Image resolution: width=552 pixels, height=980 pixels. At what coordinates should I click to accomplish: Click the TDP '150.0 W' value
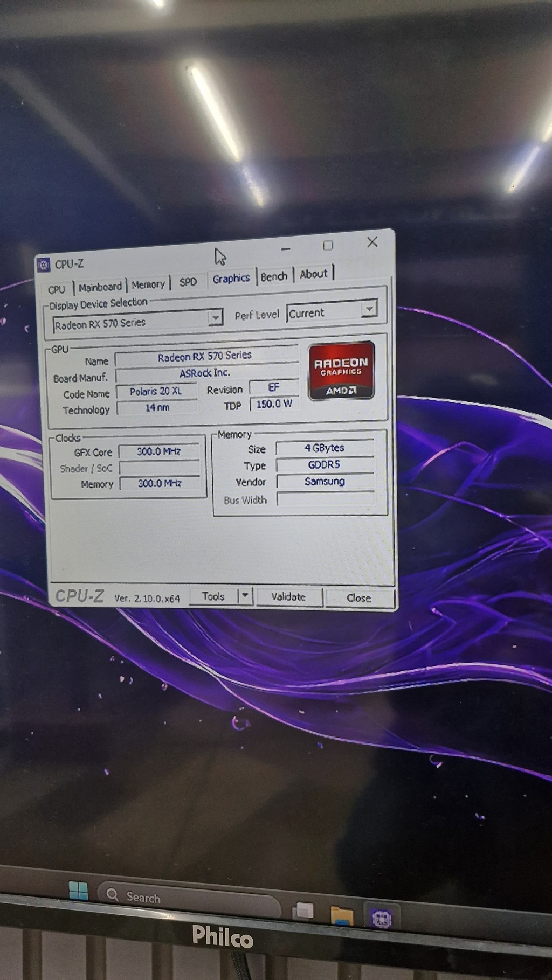click(274, 404)
